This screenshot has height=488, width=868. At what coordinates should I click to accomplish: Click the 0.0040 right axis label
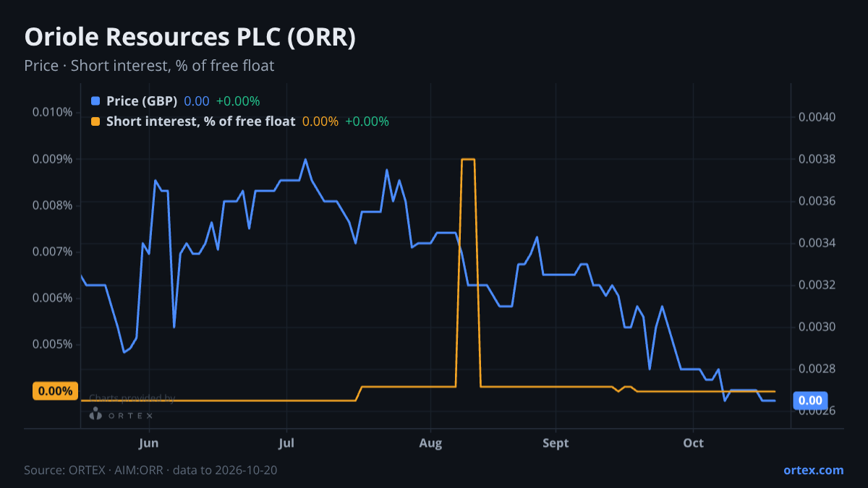click(x=817, y=117)
